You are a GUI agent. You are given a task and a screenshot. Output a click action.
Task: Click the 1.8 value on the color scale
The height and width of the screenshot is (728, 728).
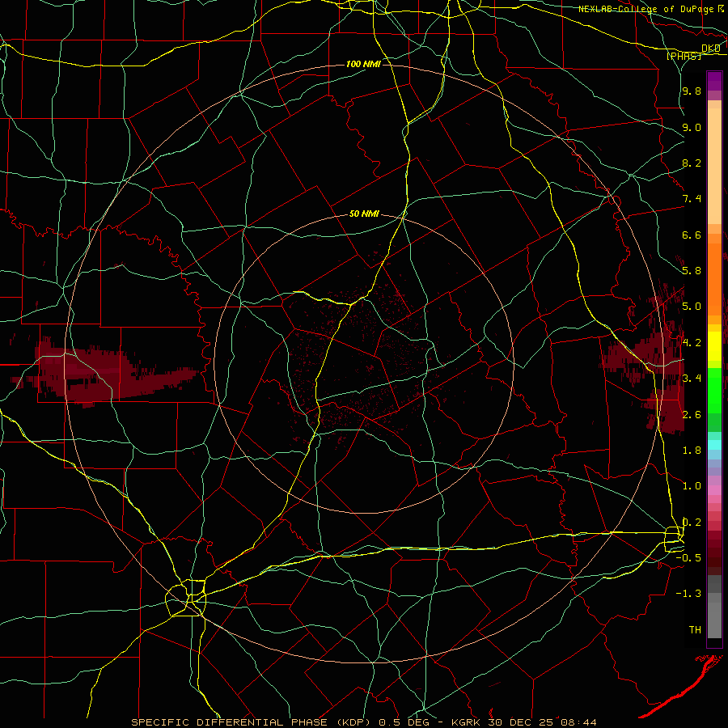click(x=692, y=450)
